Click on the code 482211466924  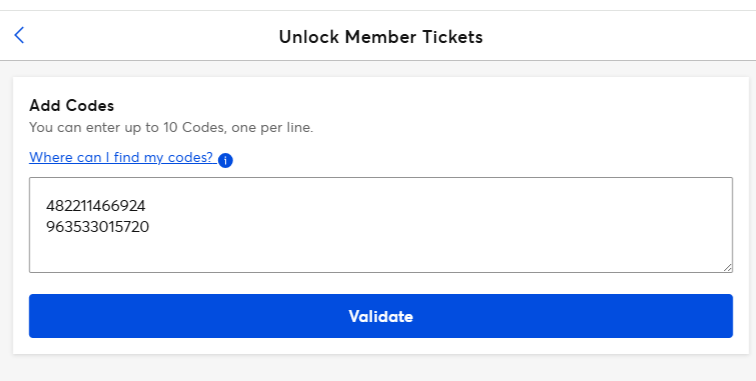[x=95, y=206]
